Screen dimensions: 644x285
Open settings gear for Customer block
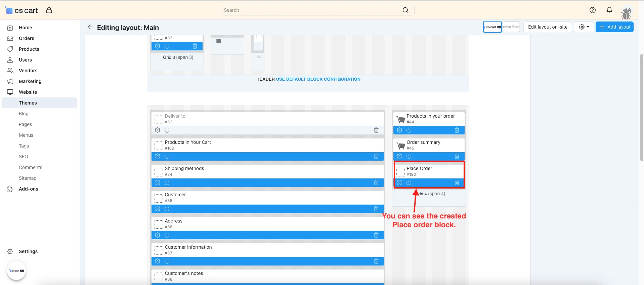point(158,209)
